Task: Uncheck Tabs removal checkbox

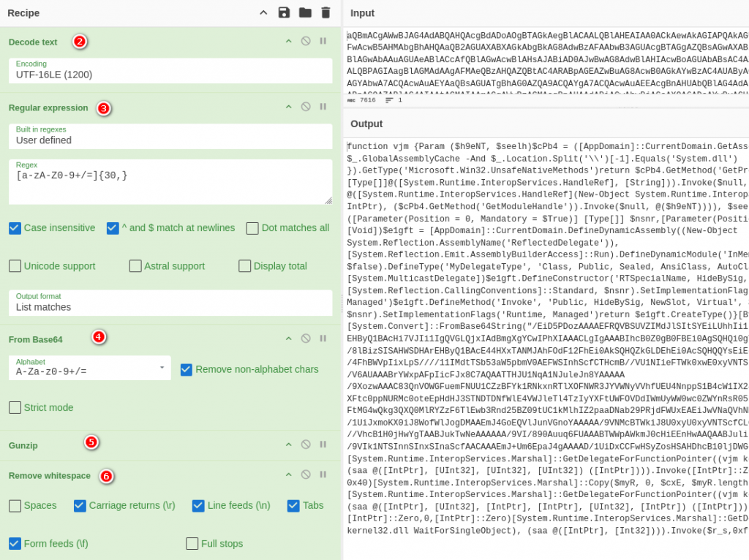Action: click(293, 506)
